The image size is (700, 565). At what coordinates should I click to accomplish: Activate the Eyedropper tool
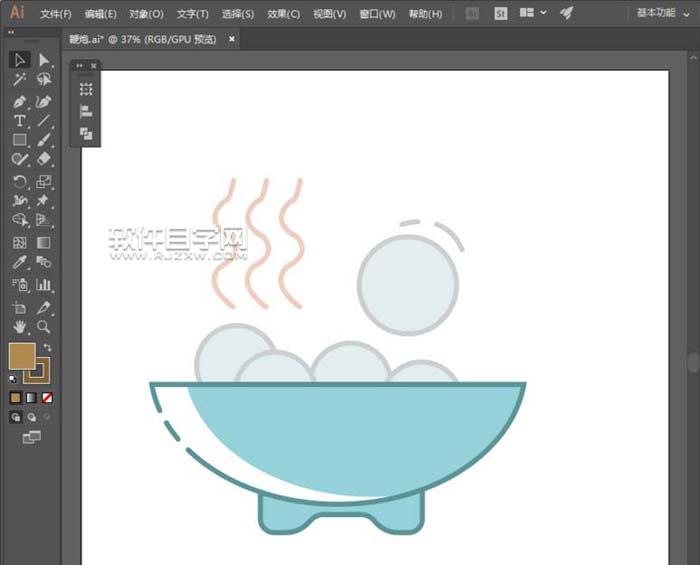[x=20, y=262]
